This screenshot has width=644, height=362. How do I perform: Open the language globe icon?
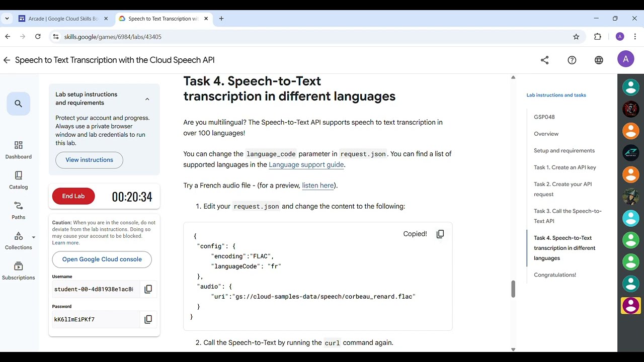click(599, 60)
